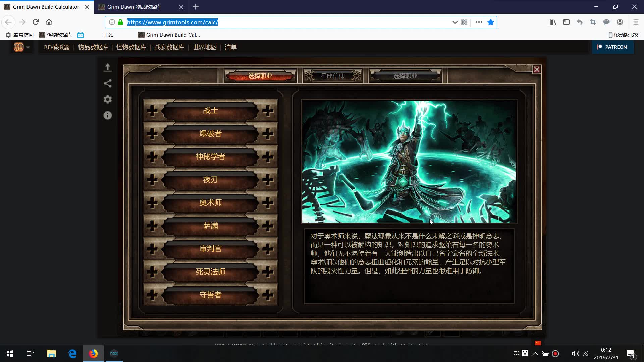Click right plus icon for 爆破者

click(268, 134)
